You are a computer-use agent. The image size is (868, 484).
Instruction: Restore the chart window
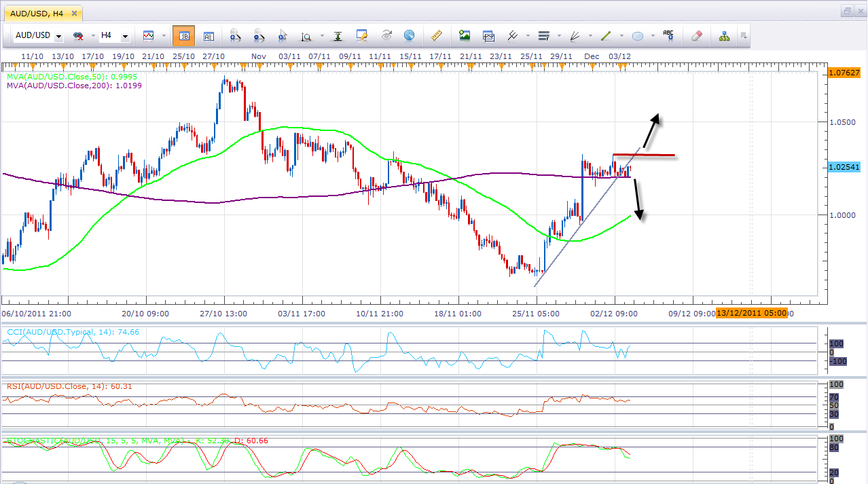point(848,12)
